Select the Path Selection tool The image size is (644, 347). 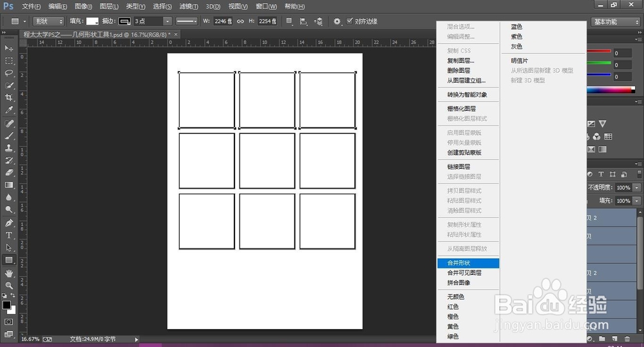click(8, 248)
